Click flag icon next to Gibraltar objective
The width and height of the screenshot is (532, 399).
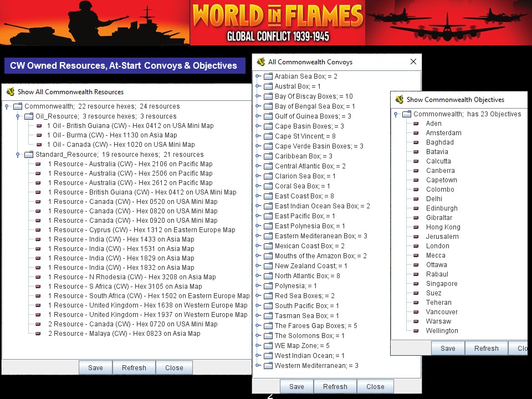pos(416,218)
